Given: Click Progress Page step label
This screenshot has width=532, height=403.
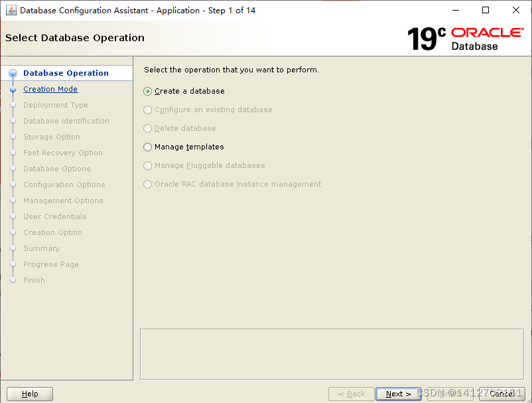Looking at the screenshot, I should click(51, 264).
